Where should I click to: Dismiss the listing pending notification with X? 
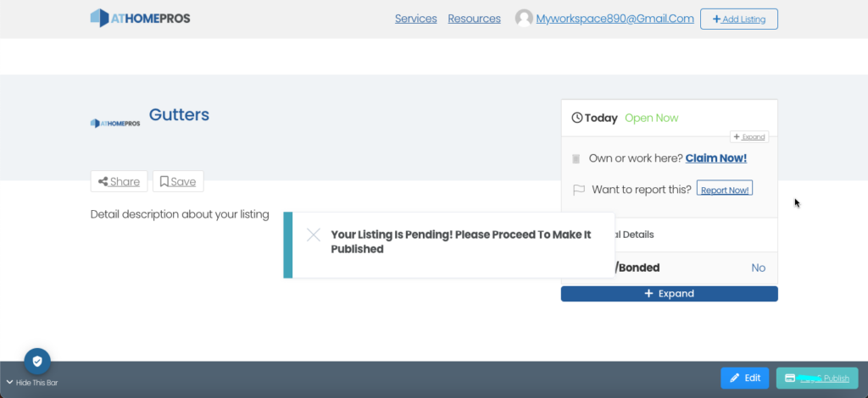coord(314,235)
